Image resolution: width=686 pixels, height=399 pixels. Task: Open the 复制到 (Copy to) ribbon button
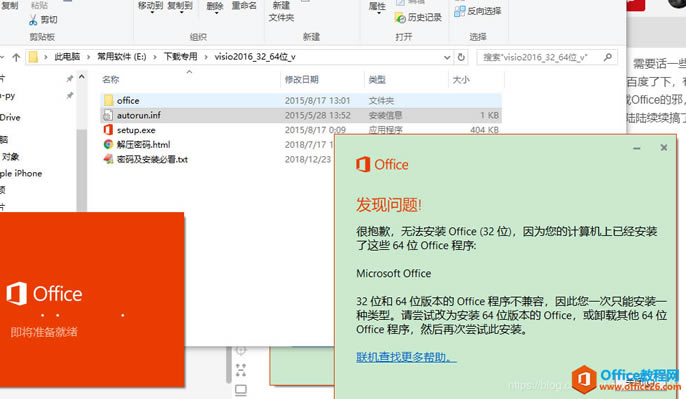pos(180,6)
